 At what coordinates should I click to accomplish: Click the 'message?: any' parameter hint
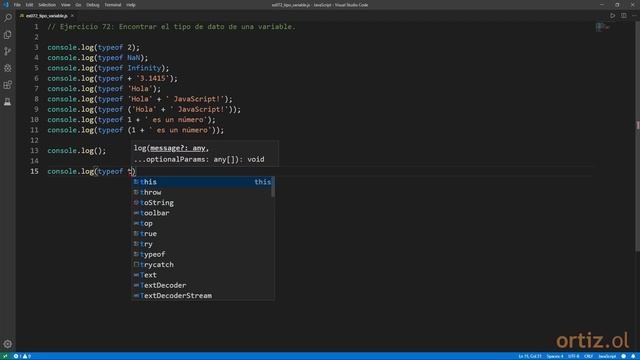pos(178,148)
